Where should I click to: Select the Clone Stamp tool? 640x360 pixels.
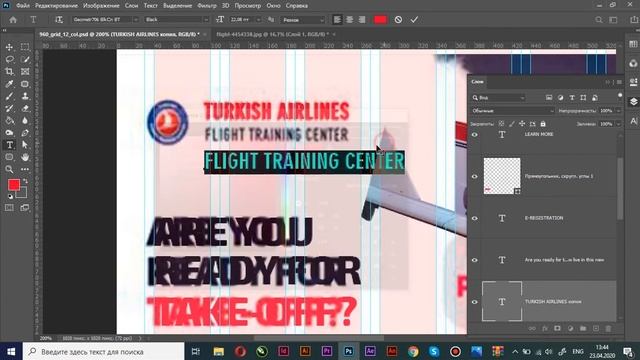pyautogui.click(x=25, y=96)
